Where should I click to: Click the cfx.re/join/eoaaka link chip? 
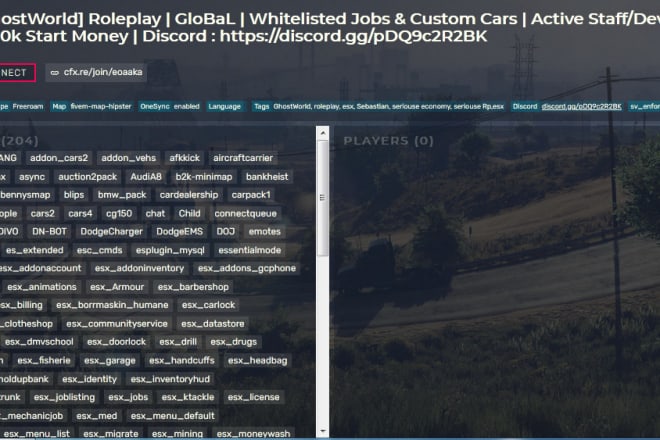click(96, 72)
